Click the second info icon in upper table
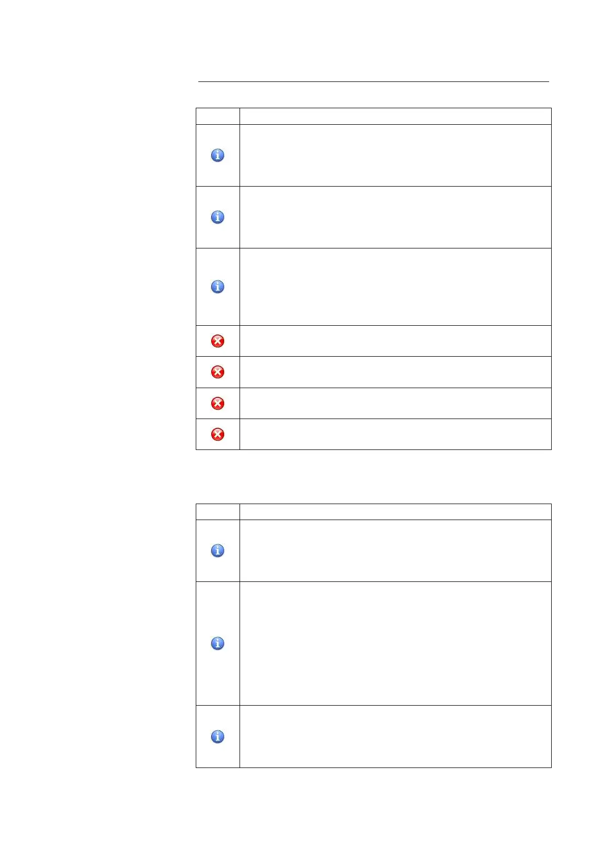This screenshot has width=613, height=868. (x=217, y=217)
